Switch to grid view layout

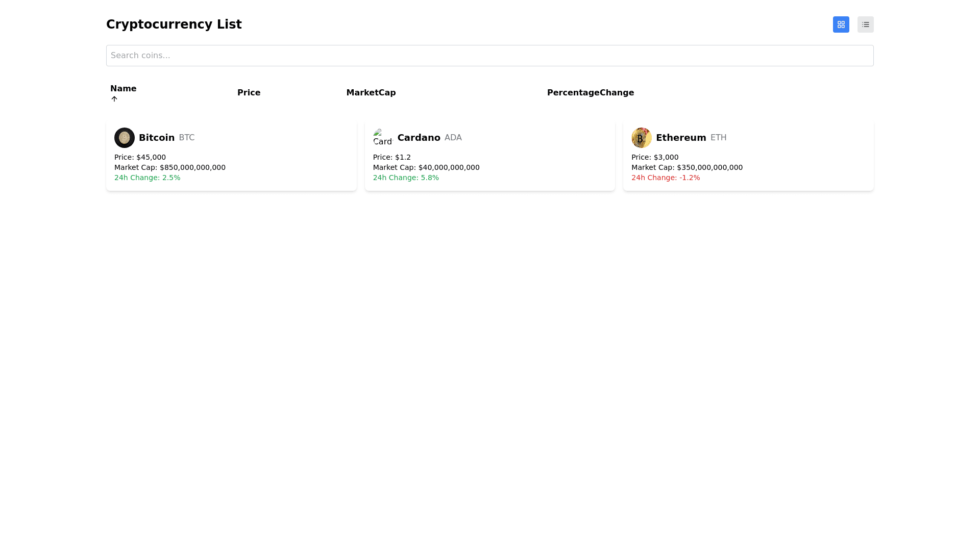point(841,24)
